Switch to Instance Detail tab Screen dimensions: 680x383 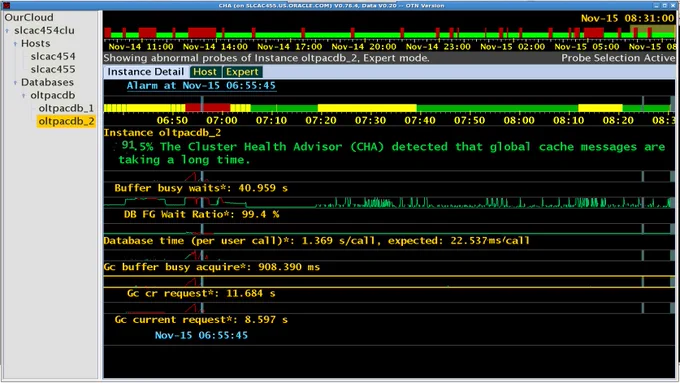[146, 72]
